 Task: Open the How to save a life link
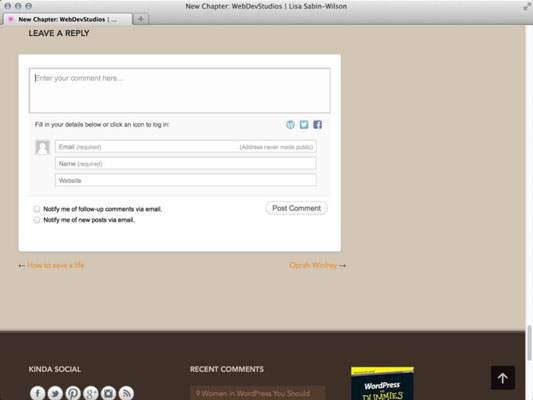point(56,265)
